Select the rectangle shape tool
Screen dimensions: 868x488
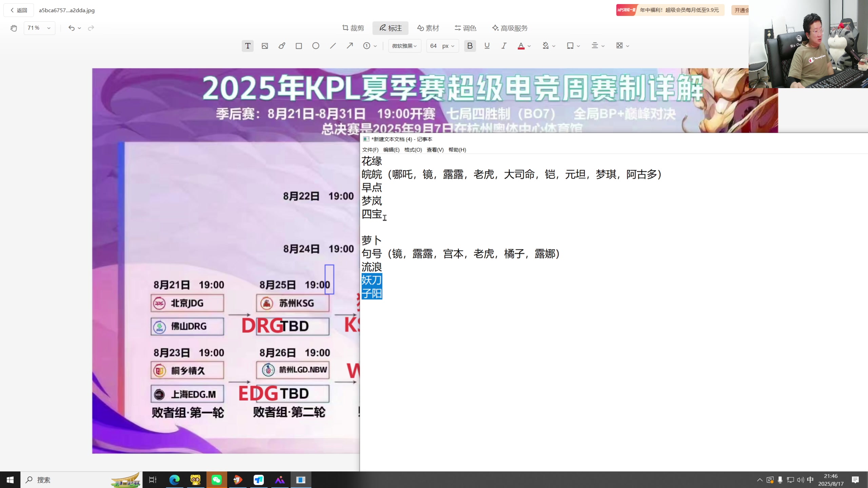click(x=299, y=46)
